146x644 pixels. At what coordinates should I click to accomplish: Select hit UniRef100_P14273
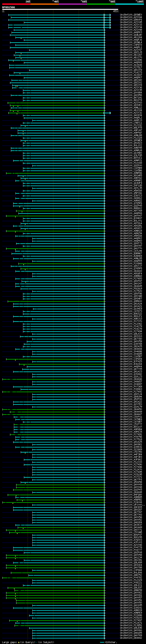point(131,72)
